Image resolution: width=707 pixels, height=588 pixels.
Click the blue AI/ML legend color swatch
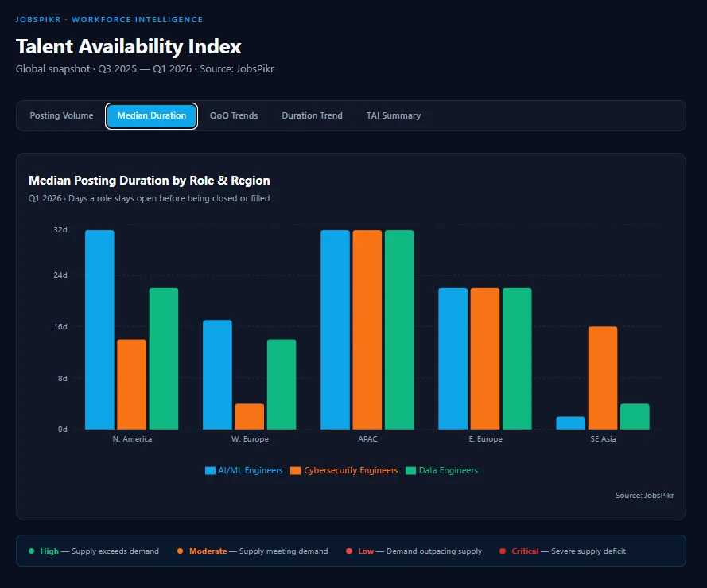[210, 470]
